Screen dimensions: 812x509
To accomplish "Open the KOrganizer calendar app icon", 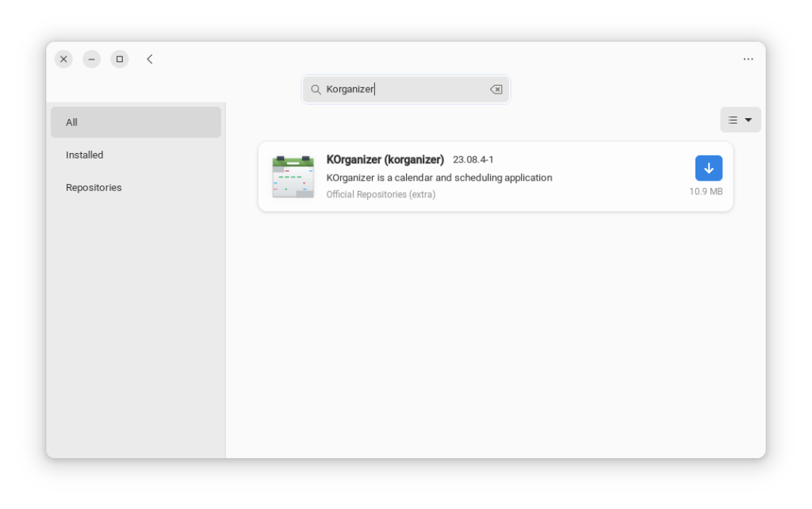I will (x=293, y=177).
